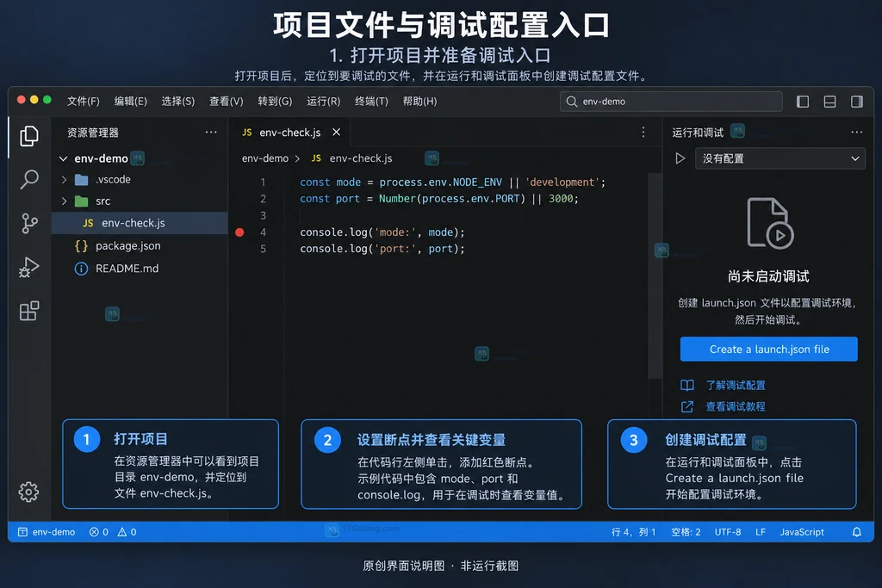
Task: Click env-check.js breadcrumb segment
Action: point(361,158)
